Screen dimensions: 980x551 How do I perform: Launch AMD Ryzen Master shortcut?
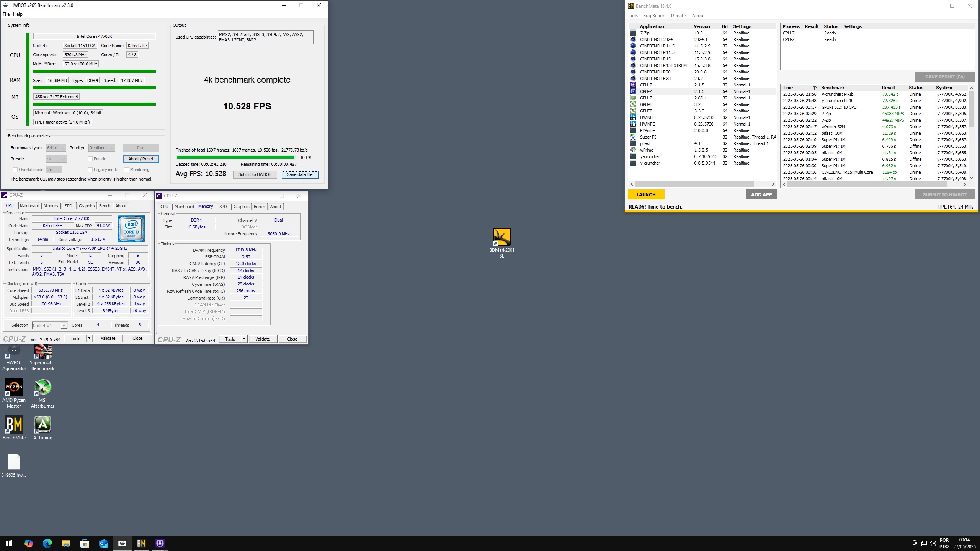[x=14, y=393]
